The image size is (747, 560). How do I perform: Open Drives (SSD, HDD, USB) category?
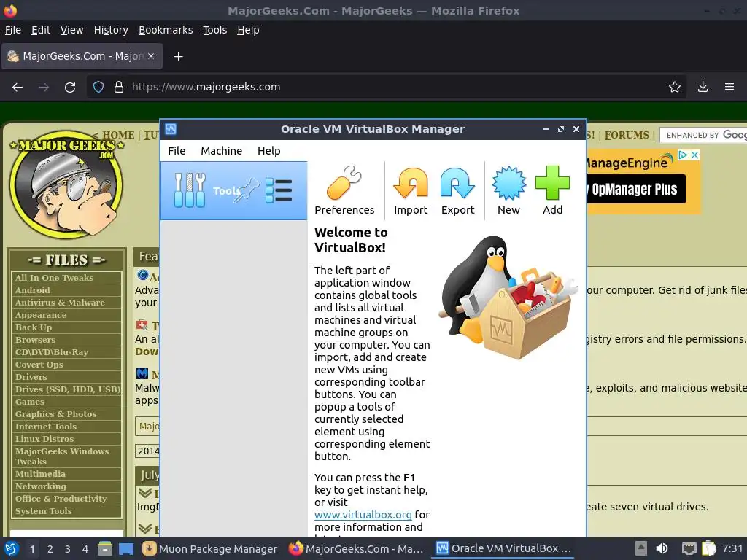pos(66,389)
